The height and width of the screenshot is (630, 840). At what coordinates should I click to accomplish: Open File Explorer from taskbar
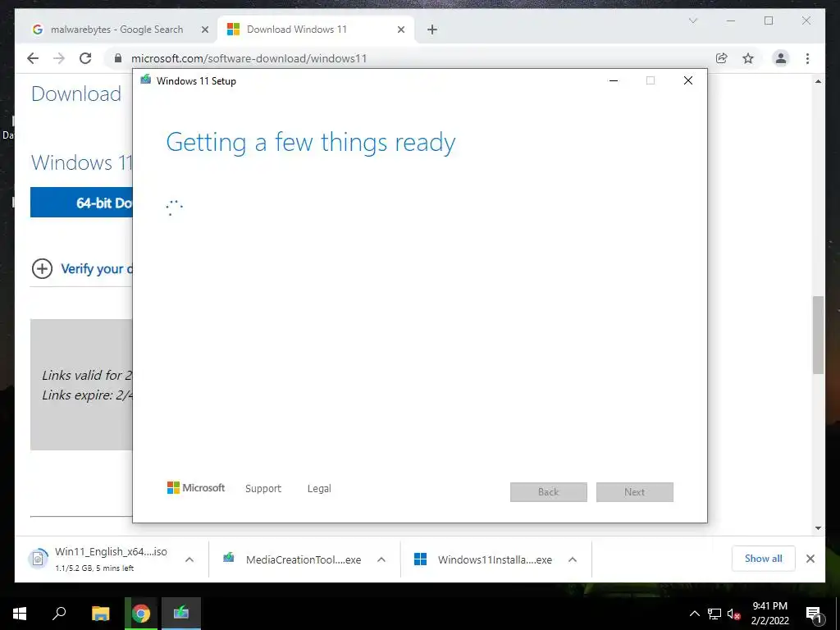pos(100,614)
